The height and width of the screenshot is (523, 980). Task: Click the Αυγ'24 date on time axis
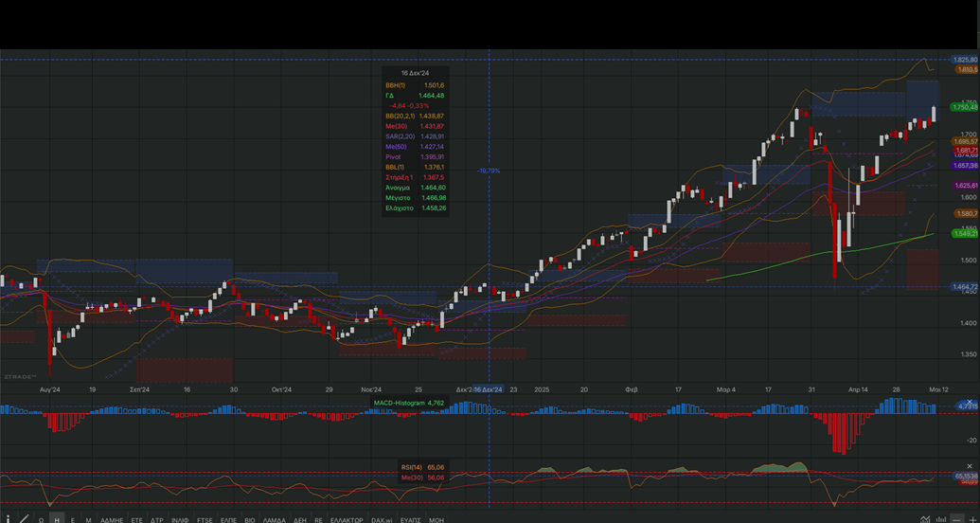point(49,389)
